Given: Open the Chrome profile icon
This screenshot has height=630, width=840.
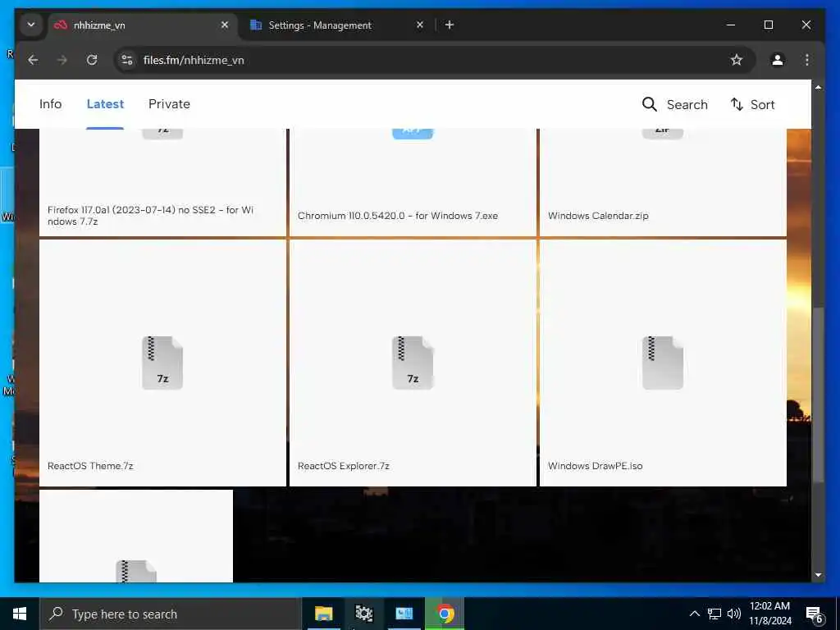Looking at the screenshot, I should click(778, 60).
